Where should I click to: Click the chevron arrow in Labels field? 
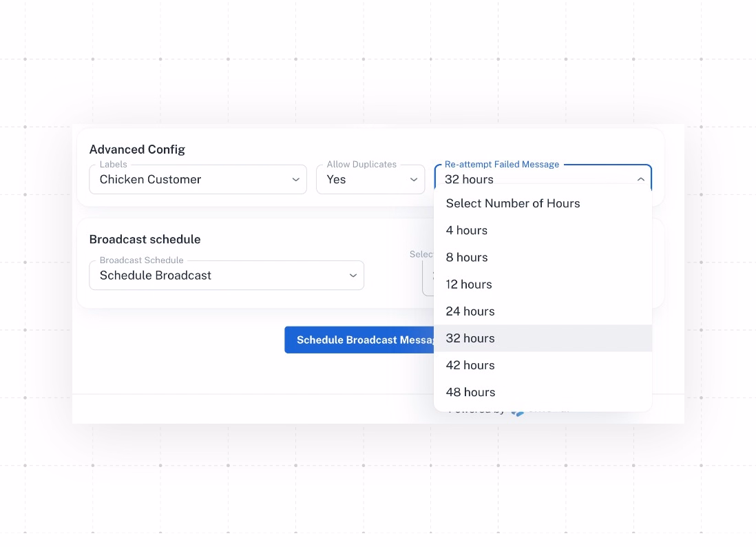coord(295,179)
